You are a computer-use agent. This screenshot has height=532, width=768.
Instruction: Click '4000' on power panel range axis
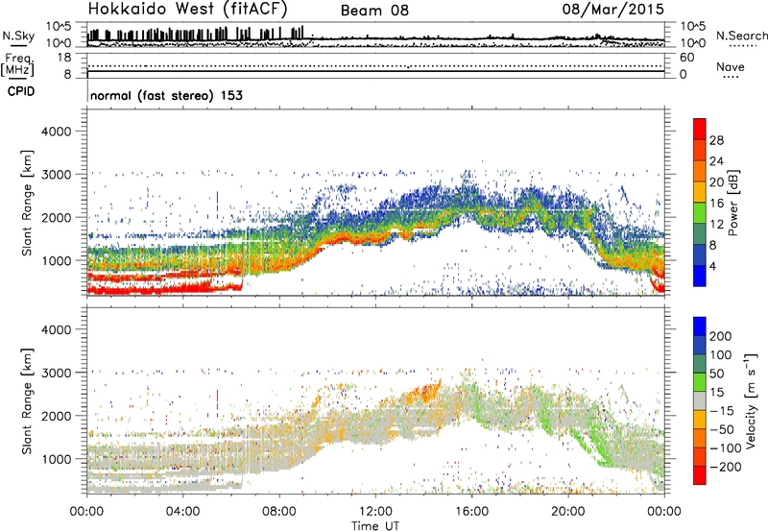(x=56, y=132)
